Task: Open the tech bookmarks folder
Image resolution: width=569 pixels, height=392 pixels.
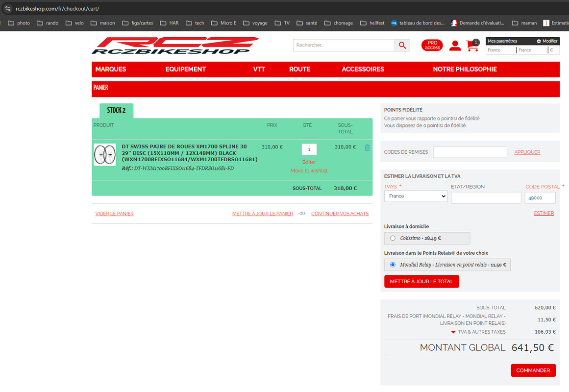Action: (195, 23)
